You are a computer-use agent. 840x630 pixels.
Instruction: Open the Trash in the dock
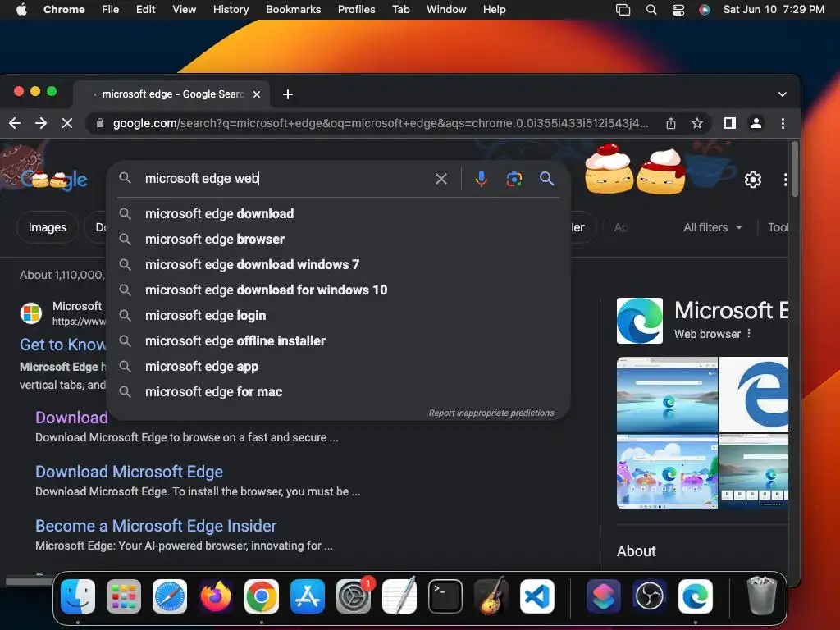click(761, 596)
